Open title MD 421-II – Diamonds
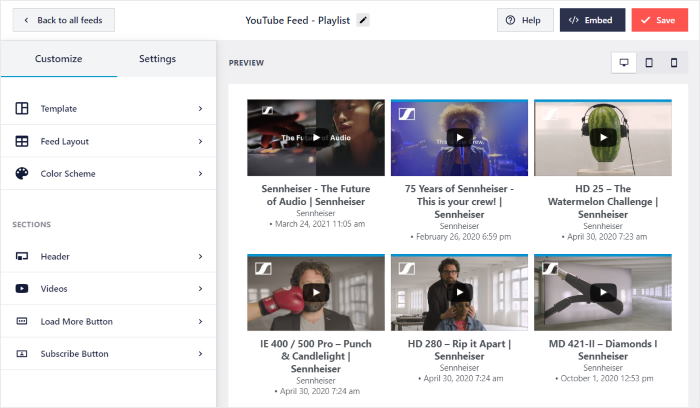Screen dimensions: 700x408 603,350
